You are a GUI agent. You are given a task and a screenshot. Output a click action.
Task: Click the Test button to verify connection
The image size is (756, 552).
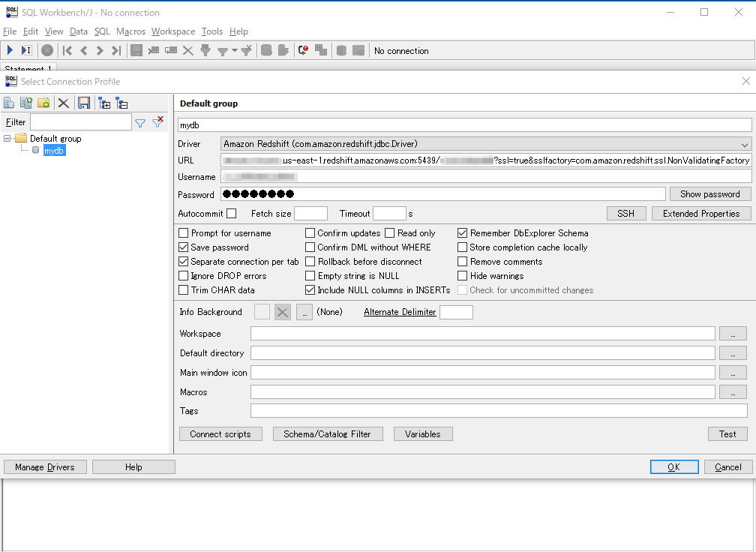727,433
